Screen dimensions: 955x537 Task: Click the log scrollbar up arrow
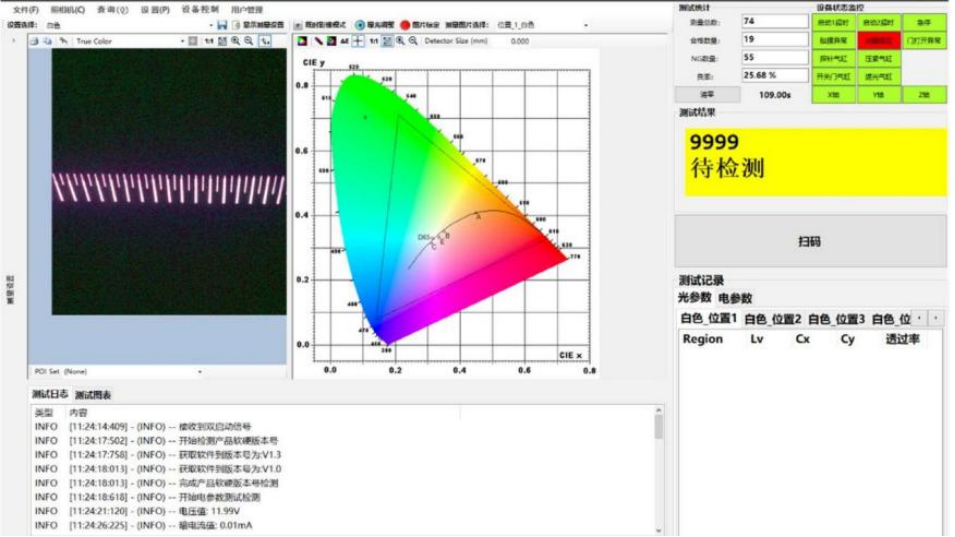(x=658, y=411)
